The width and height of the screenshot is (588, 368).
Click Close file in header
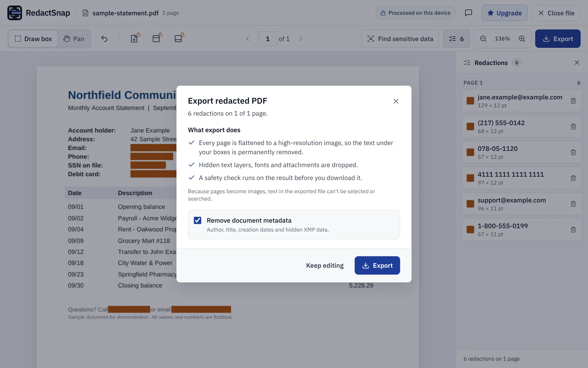tap(556, 13)
